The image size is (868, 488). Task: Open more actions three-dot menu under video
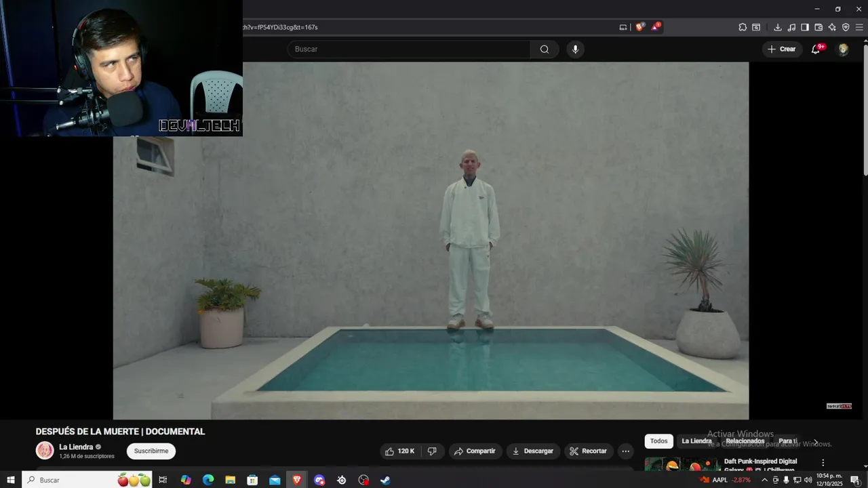(625, 451)
